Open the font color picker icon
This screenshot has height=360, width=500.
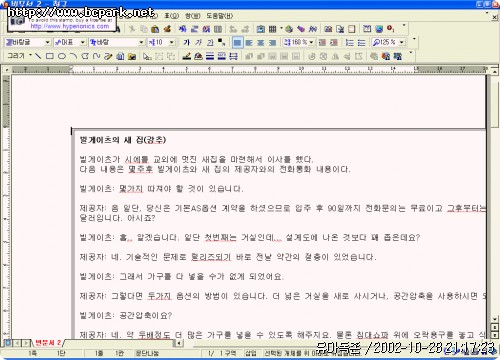coord(222,42)
